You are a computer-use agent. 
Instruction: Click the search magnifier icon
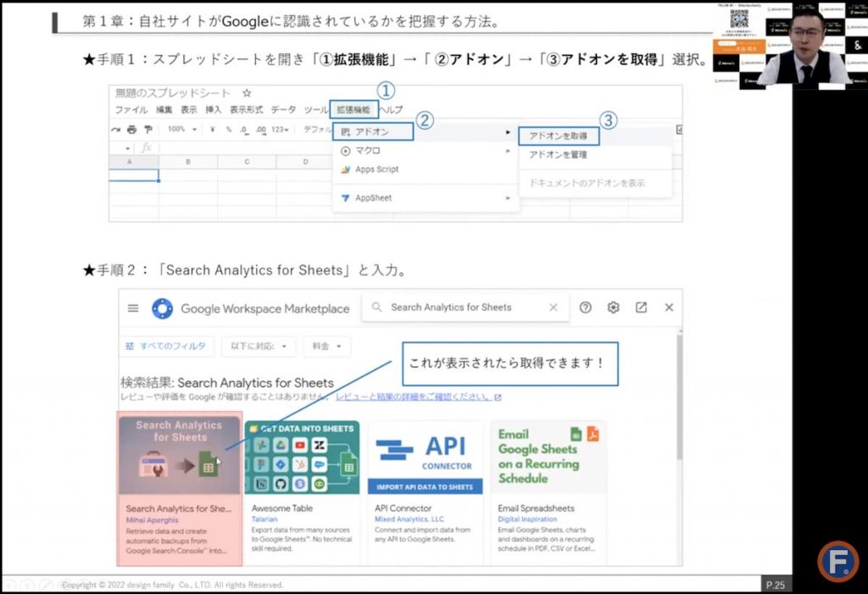pos(376,308)
